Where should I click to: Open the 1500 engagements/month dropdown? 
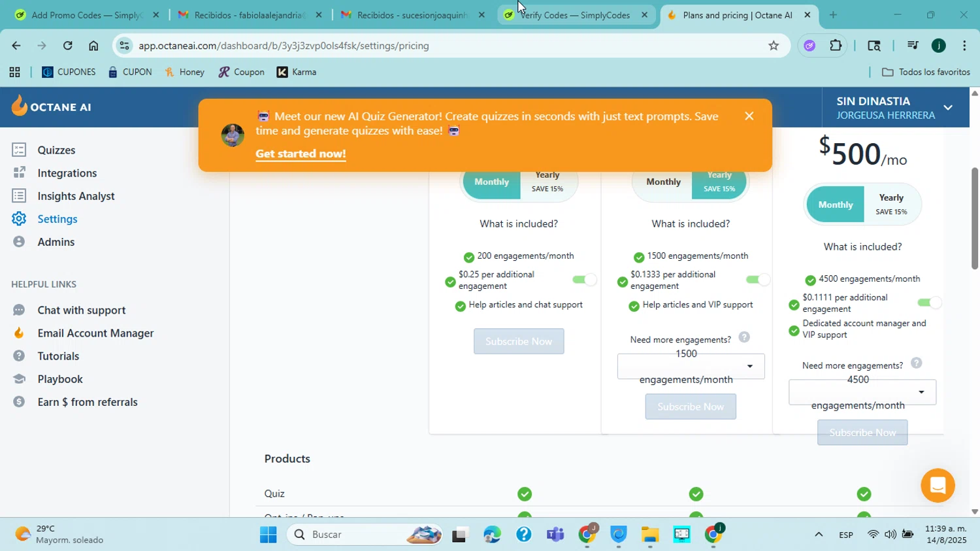pyautogui.click(x=691, y=366)
